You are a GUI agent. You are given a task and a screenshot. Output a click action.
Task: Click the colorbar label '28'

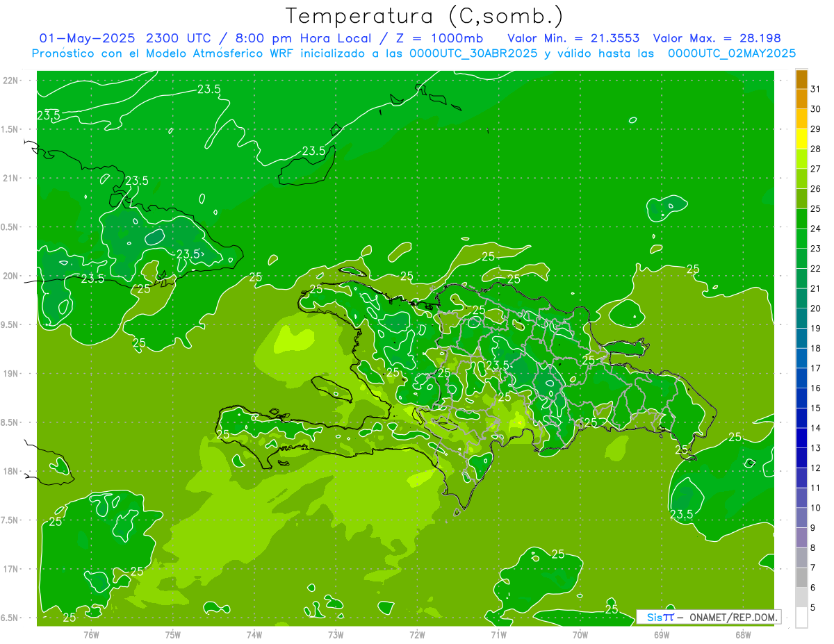[815, 149]
